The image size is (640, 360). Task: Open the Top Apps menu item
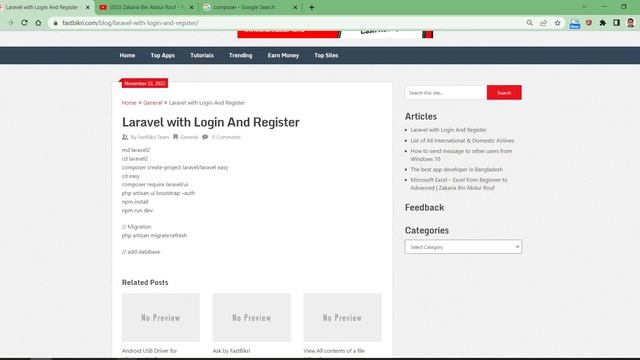162,55
